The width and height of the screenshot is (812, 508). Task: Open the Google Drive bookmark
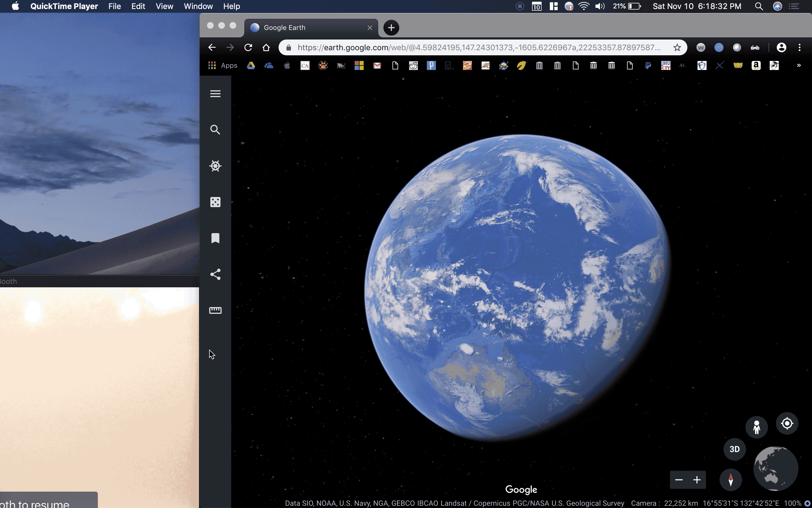point(251,65)
